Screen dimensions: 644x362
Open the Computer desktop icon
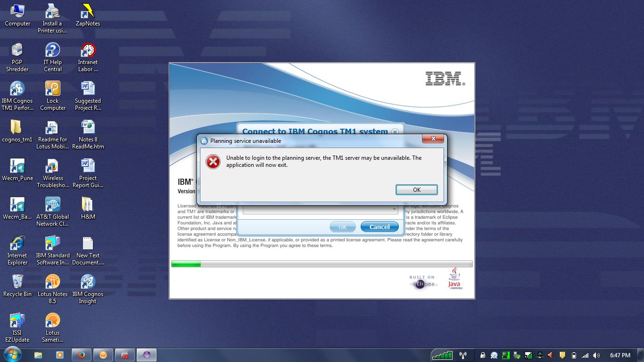(x=17, y=15)
